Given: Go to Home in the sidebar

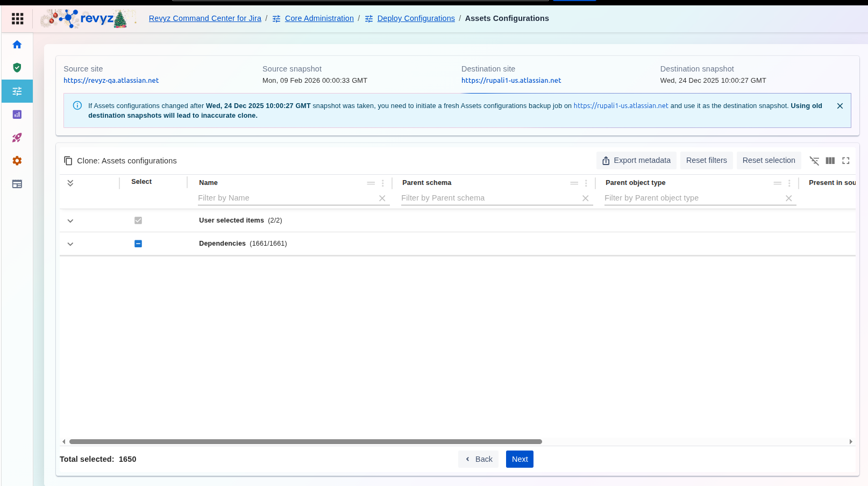Looking at the screenshot, I should (17, 45).
